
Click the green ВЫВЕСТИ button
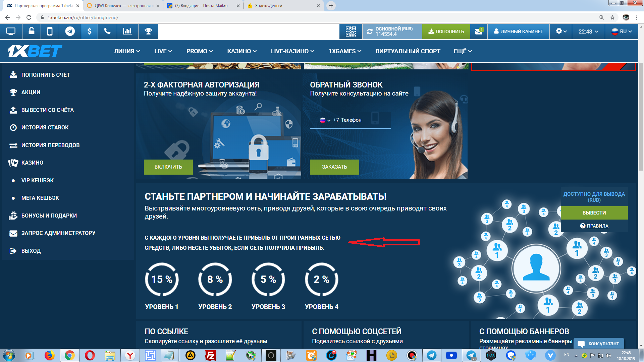point(594,213)
